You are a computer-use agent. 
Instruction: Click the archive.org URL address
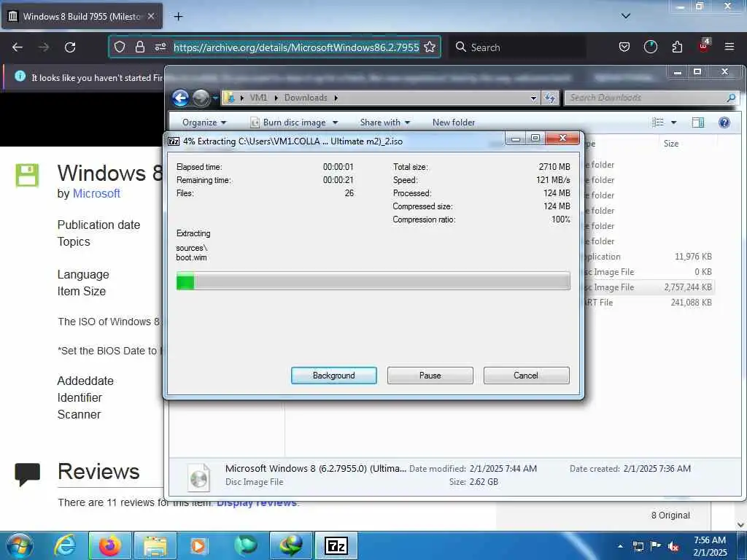(x=296, y=47)
